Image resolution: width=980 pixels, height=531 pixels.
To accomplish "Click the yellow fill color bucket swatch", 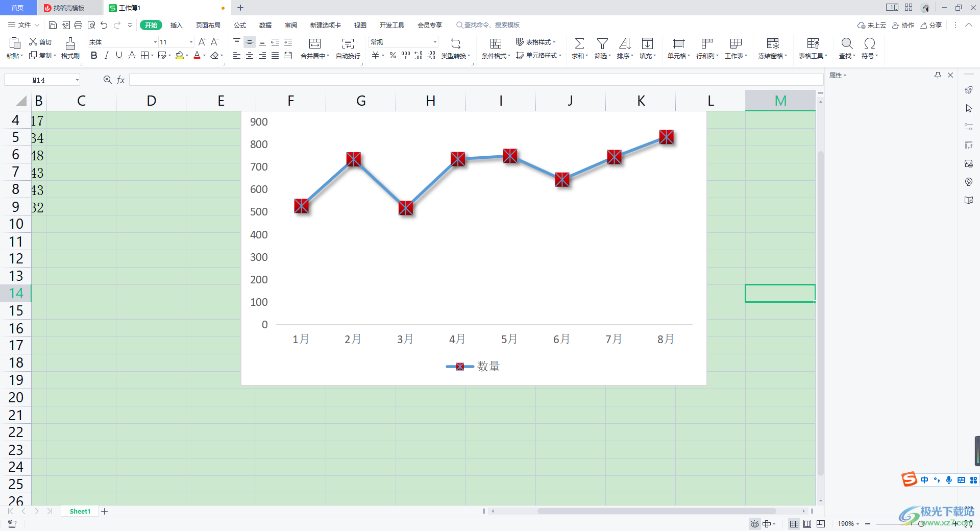I will [180, 55].
